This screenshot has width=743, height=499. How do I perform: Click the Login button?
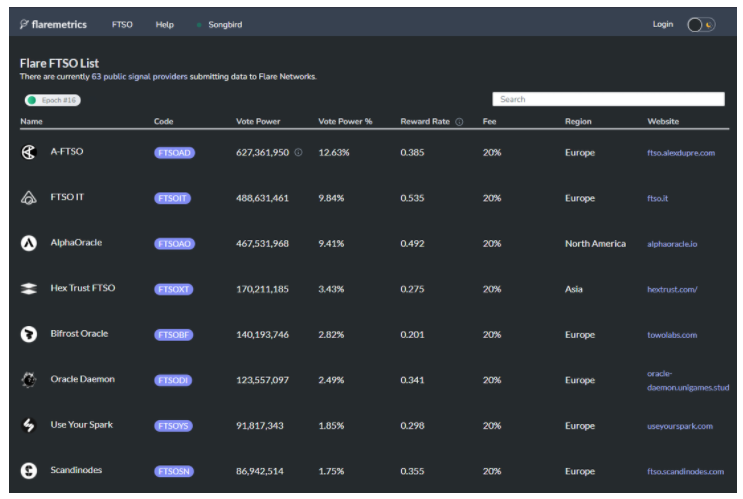click(662, 24)
